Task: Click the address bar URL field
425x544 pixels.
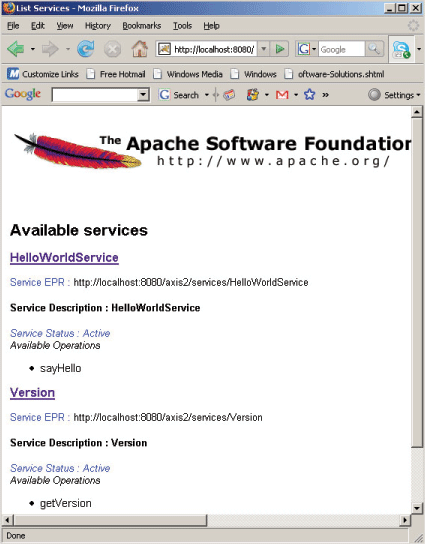Action: pyautogui.click(x=214, y=49)
